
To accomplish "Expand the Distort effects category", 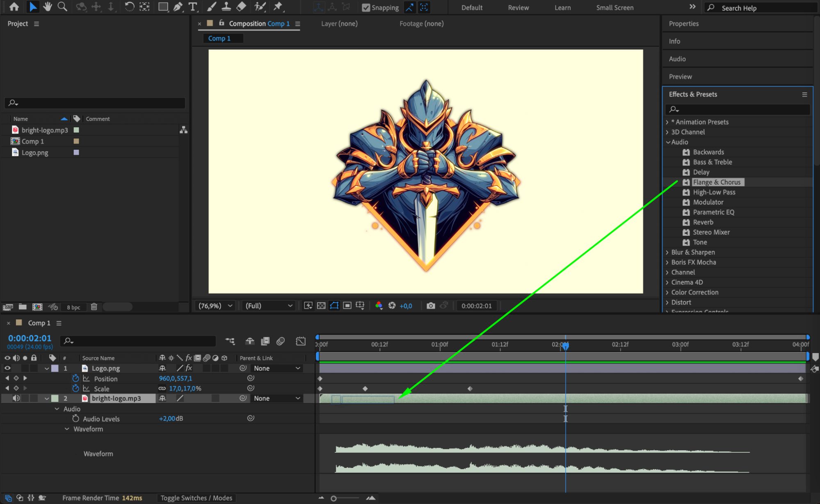I will [667, 303].
